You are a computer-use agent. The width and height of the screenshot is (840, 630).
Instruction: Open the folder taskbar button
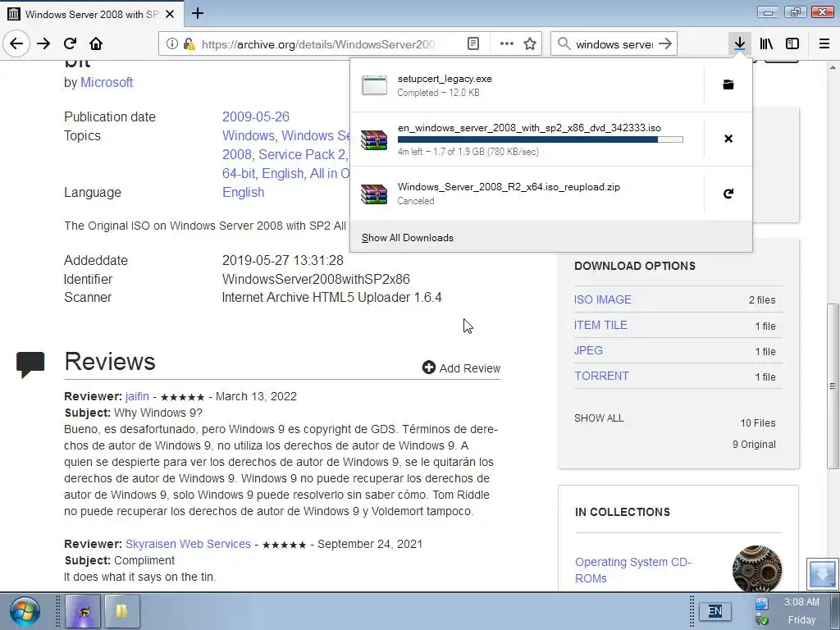click(122, 610)
